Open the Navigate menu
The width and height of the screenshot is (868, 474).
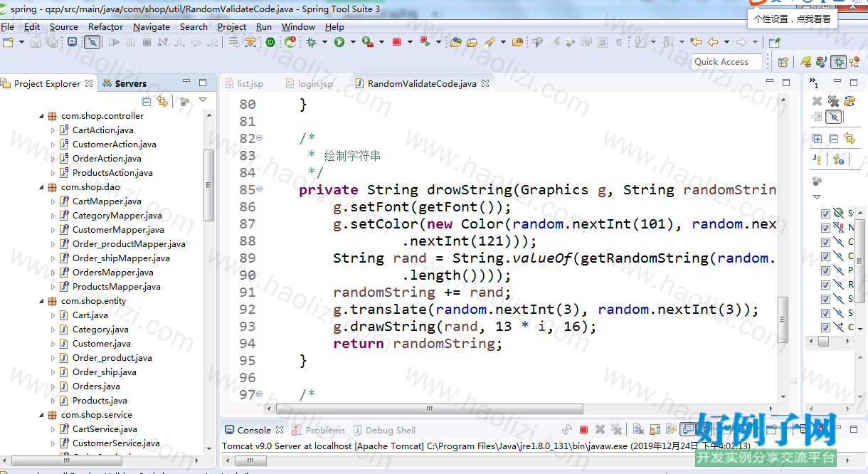(152, 26)
